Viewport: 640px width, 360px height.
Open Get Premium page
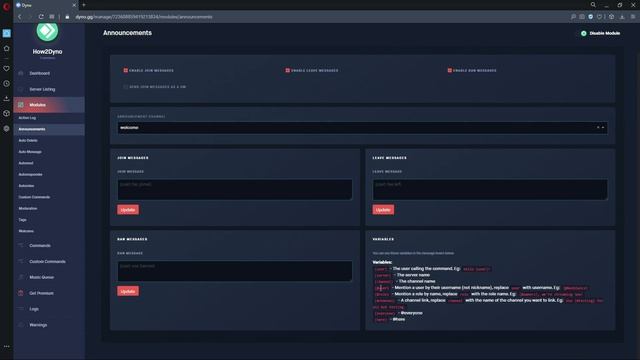tap(41, 293)
